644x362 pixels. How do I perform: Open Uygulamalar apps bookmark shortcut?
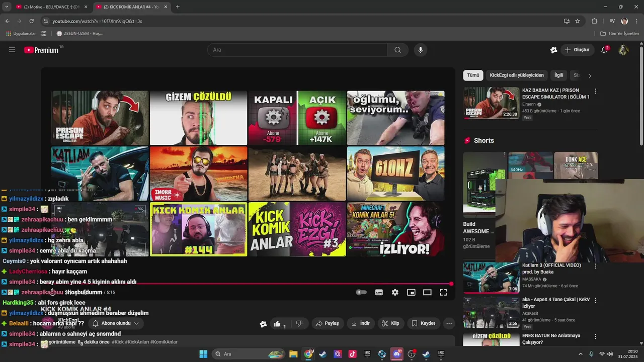tap(21, 34)
